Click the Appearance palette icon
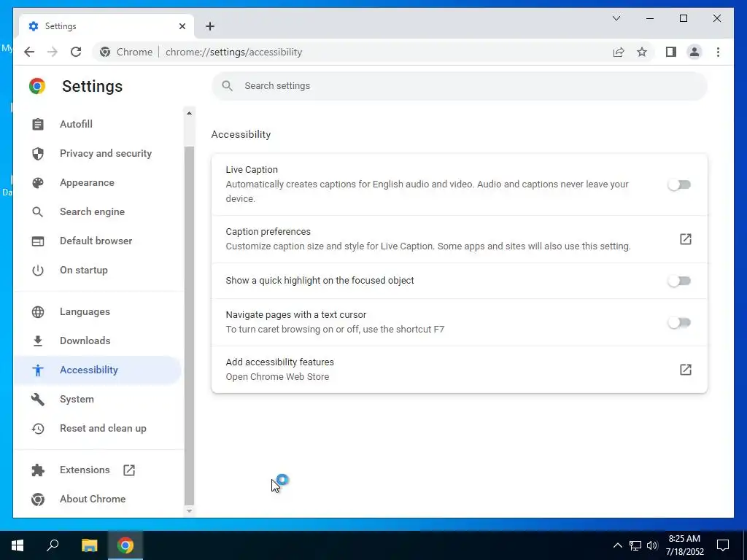747x560 pixels. (38, 183)
